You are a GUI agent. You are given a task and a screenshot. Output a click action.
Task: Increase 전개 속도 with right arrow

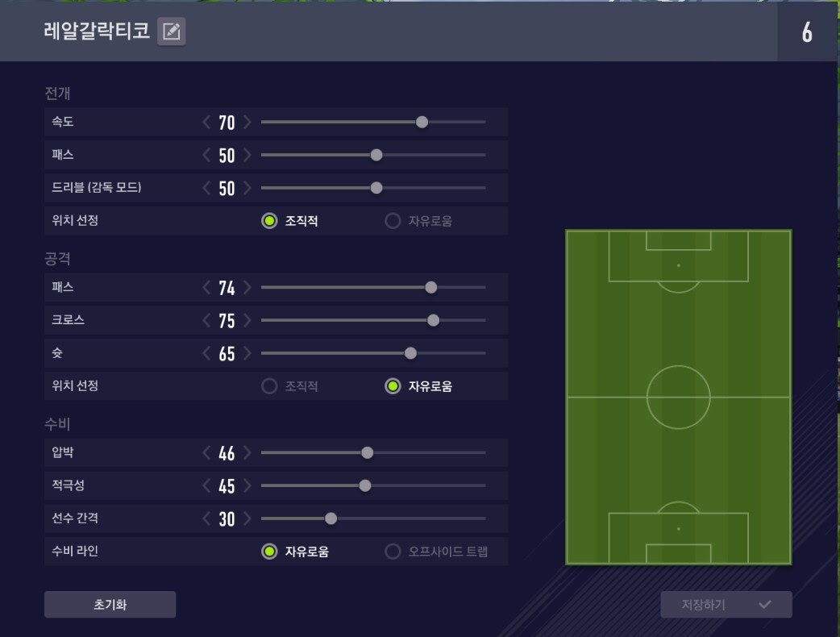click(247, 123)
